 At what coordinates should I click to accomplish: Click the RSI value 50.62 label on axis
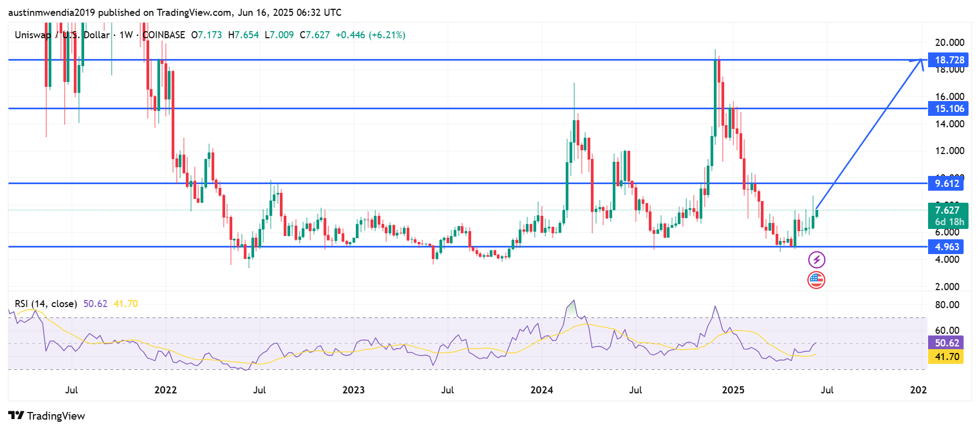click(946, 343)
